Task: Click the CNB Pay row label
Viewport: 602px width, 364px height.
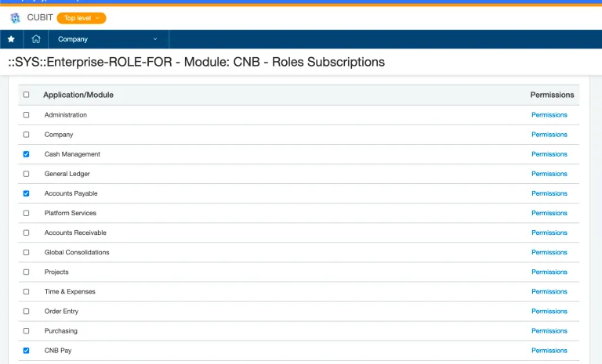Action: coord(58,351)
